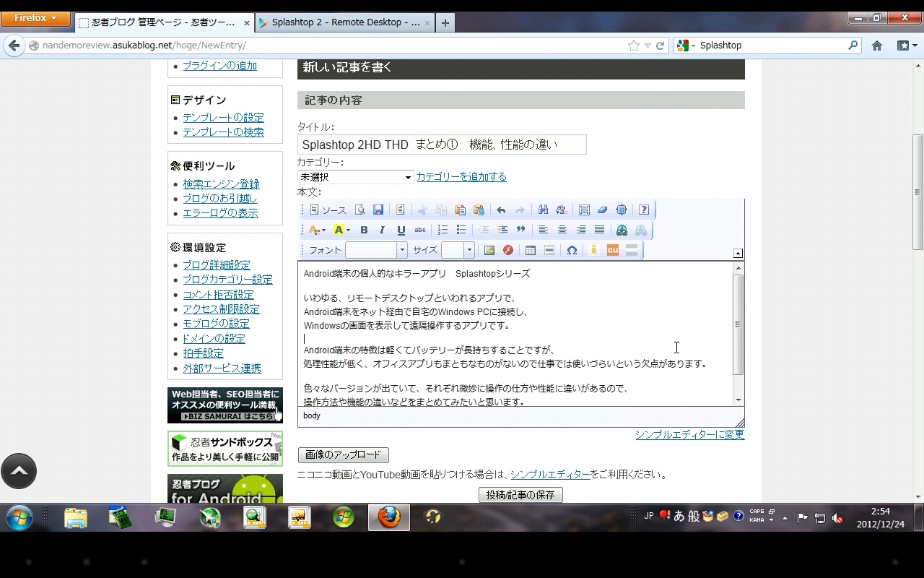The width and height of the screenshot is (924, 578).
Task: Open the フォント font dropdown
Action: click(376, 250)
